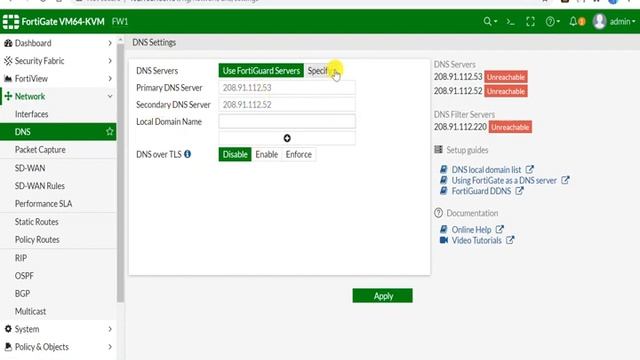Image resolution: width=640 pixels, height=360 pixels.
Task: Expand the Security Fabric chevron
Action: click(110, 61)
